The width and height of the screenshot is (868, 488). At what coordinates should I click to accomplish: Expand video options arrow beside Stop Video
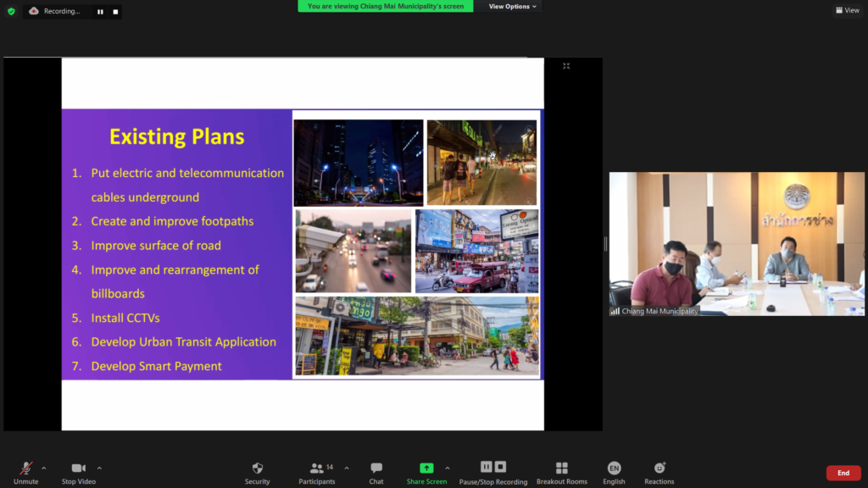tap(99, 468)
